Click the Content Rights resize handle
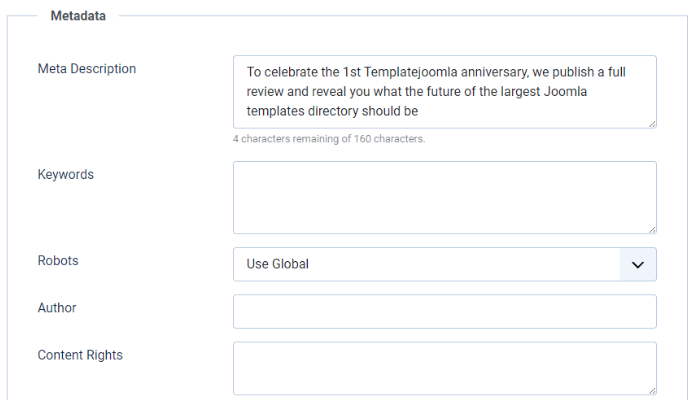This screenshot has width=698, height=400. (651, 390)
